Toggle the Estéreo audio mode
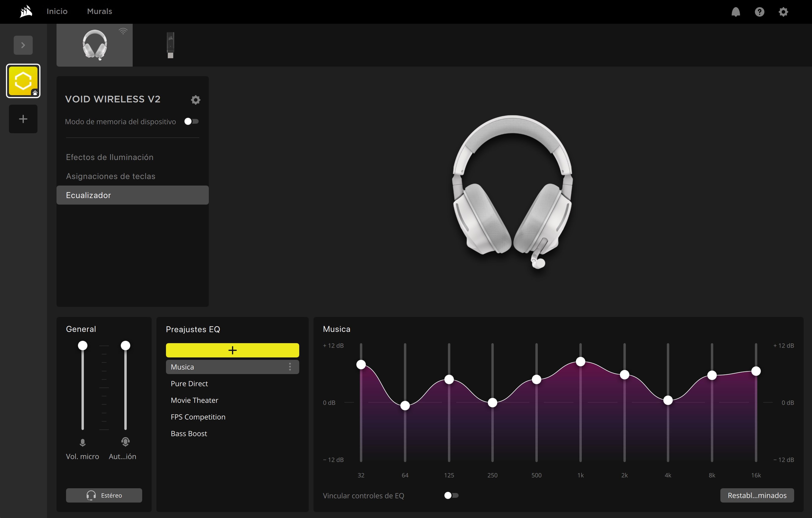The width and height of the screenshot is (812, 518). (104, 495)
